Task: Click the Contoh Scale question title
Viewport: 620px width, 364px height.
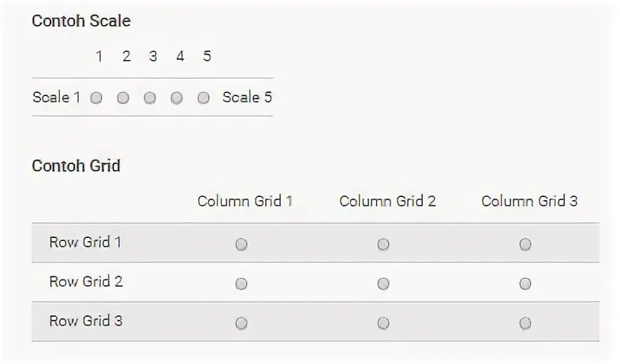Action: [x=80, y=21]
